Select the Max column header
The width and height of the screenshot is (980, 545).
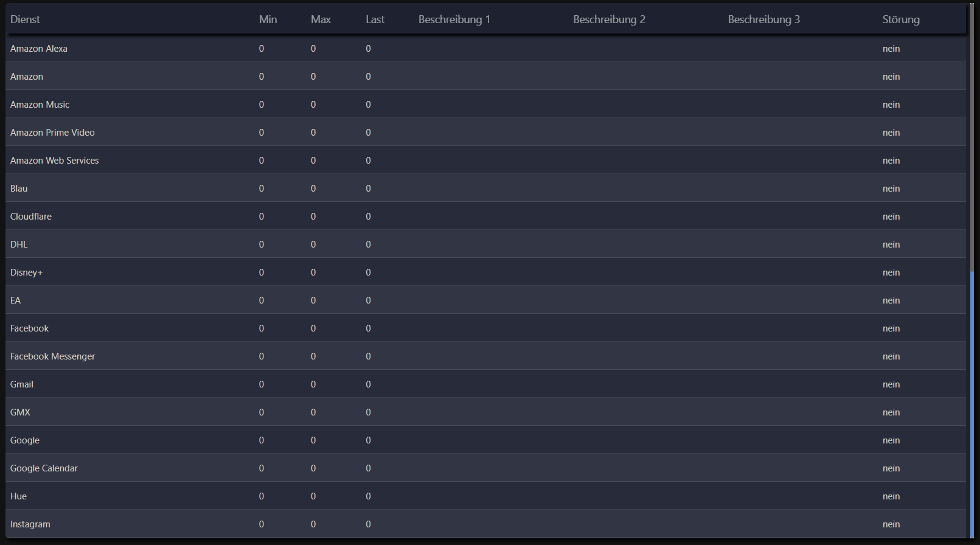point(321,19)
